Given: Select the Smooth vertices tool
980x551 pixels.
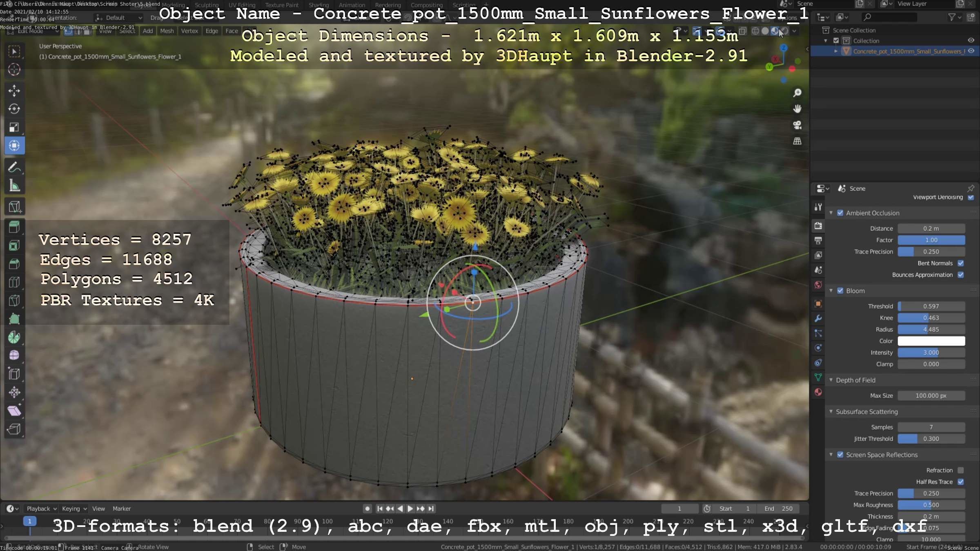Looking at the screenshot, I should click(x=14, y=355).
